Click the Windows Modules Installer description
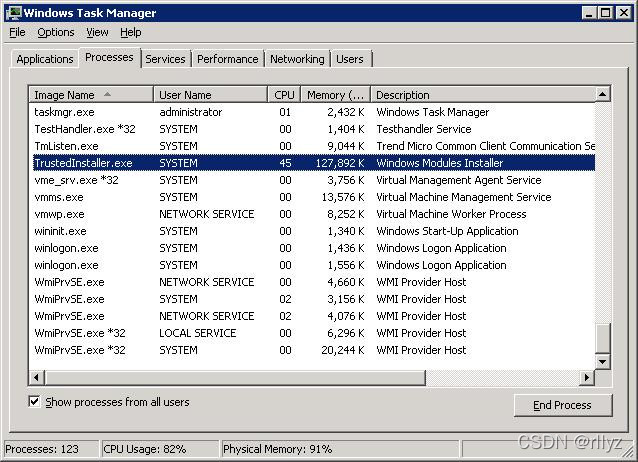The width and height of the screenshot is (638, 462). click(440, 163)
